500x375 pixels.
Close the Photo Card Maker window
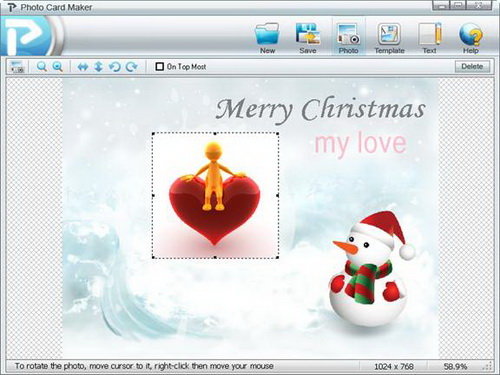(x=479, y=5)
